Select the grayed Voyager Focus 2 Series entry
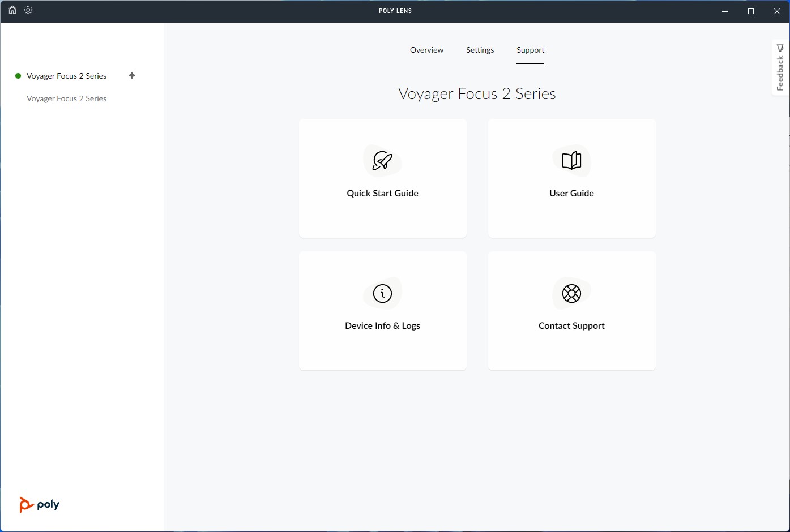790x532 pixels. coord(67,98)
